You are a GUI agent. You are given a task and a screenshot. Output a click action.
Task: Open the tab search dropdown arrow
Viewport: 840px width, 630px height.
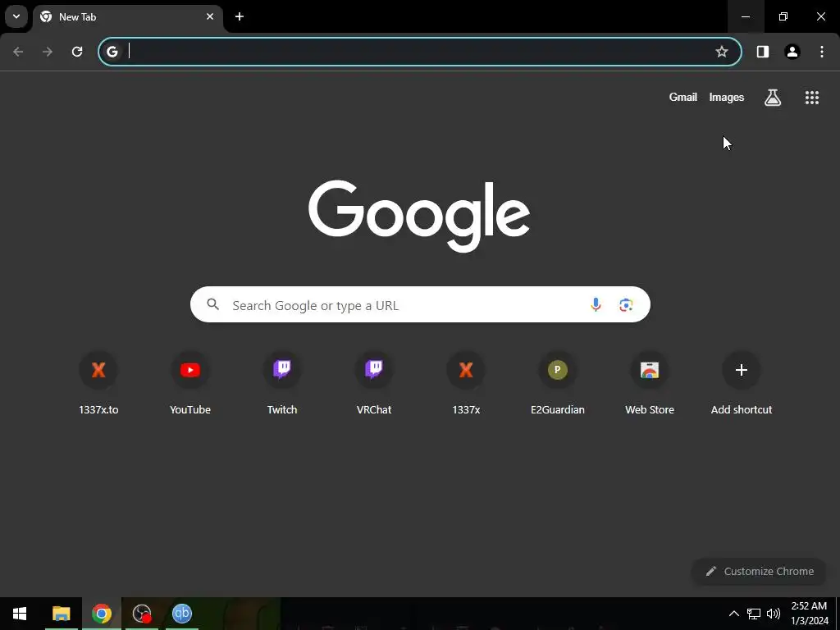(16, 16)
